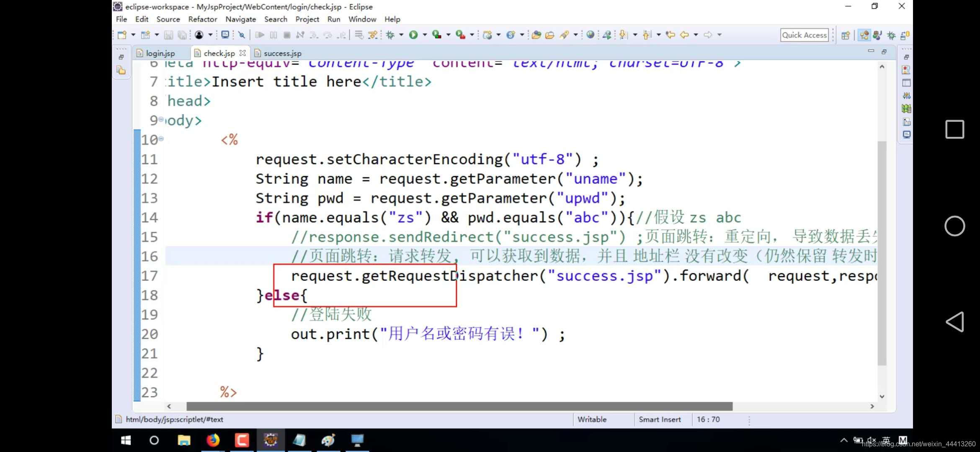Close the check.jsp tab
Screen dimensions: 980x452
(242, 53)
